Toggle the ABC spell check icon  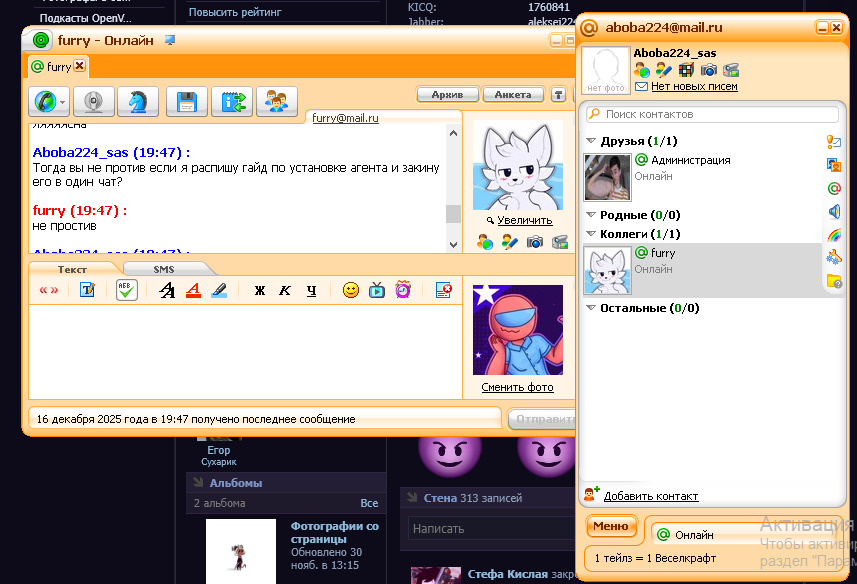[127, 290]
